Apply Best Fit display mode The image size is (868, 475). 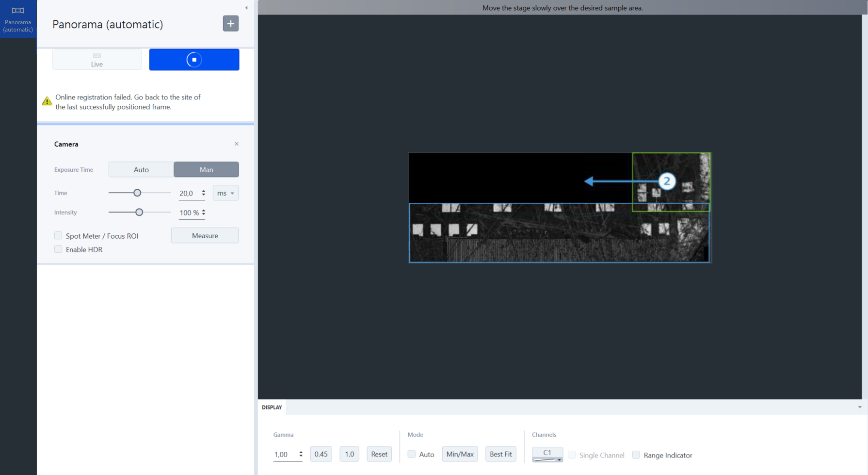click(x=500, y=454)
